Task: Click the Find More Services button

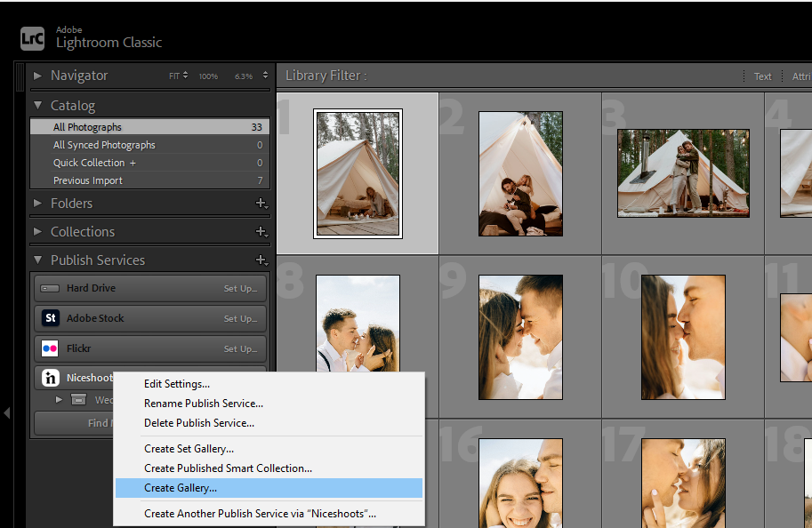Action: [74, 423]
